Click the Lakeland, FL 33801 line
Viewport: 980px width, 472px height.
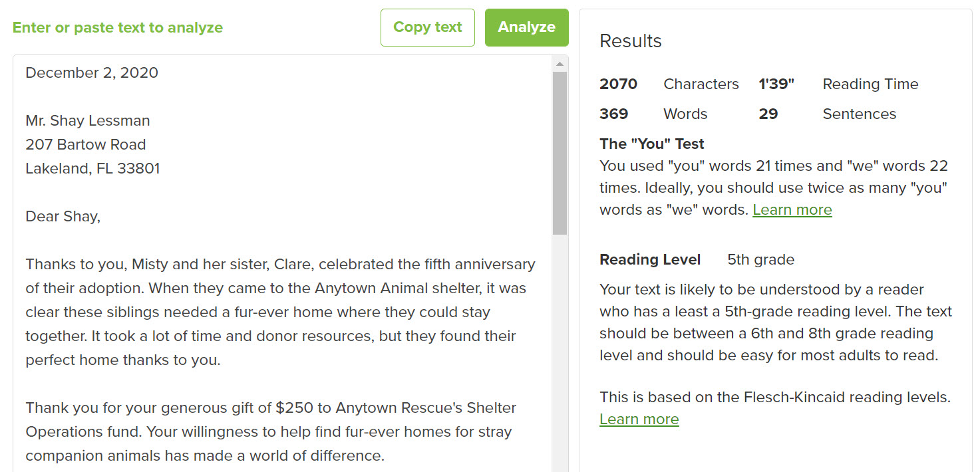click(x=92, y=168)
